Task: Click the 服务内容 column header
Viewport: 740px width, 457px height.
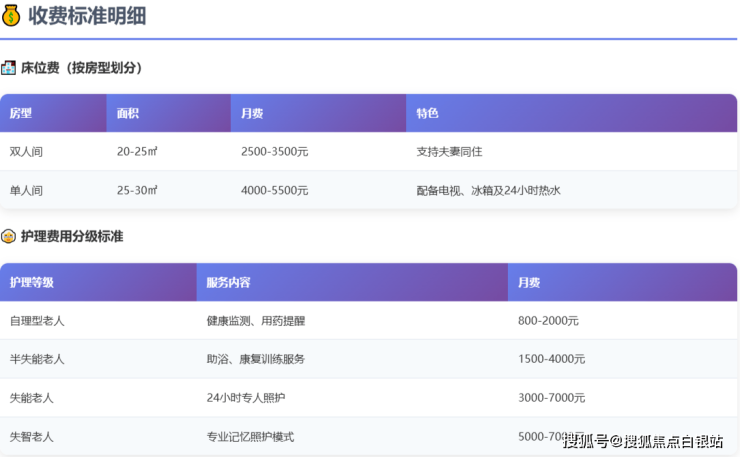Action: pos(229,283)
